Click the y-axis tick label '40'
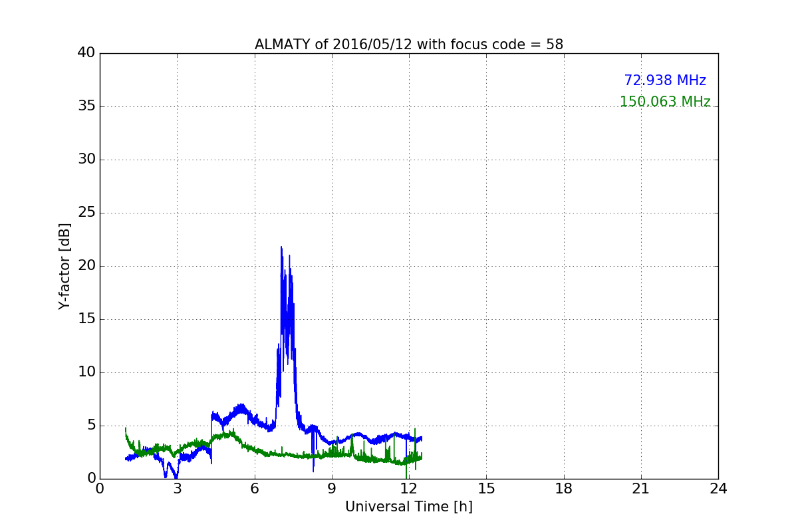The height and width of the screenshot is (532, 798). pyautogui.click(x=86, y=53)
